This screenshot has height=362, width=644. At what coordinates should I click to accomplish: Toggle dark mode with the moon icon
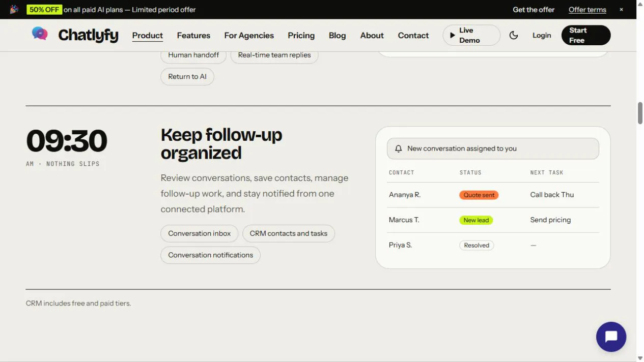514,35
